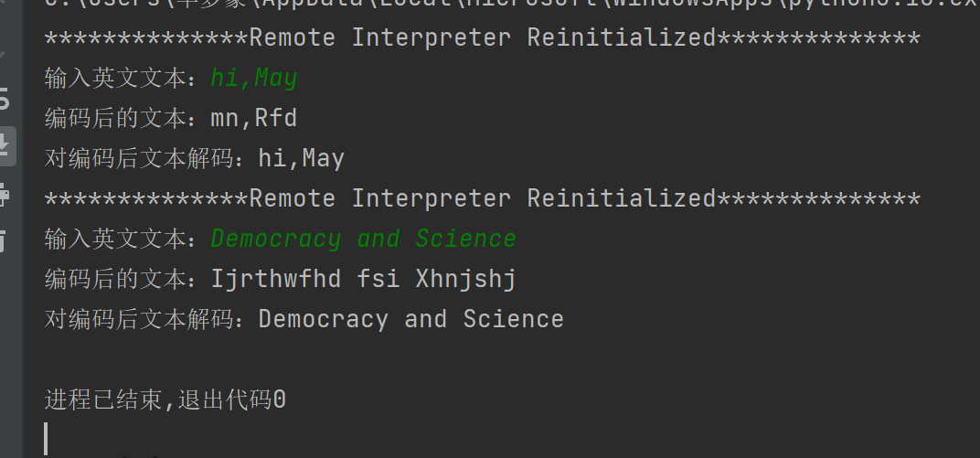Screen dimensions: 980x458
Task: Clear console with the trash icon
Action: 3,240
